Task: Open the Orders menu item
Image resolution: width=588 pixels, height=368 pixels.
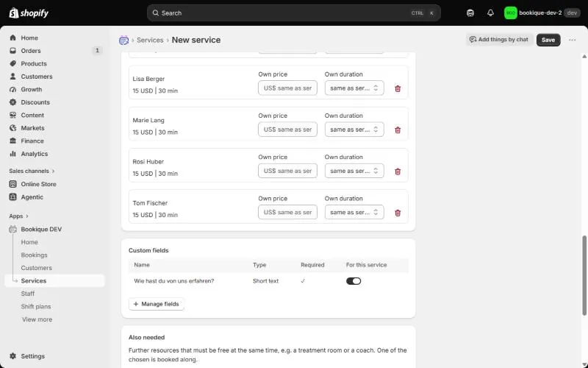Action: (x=54, y=51)
